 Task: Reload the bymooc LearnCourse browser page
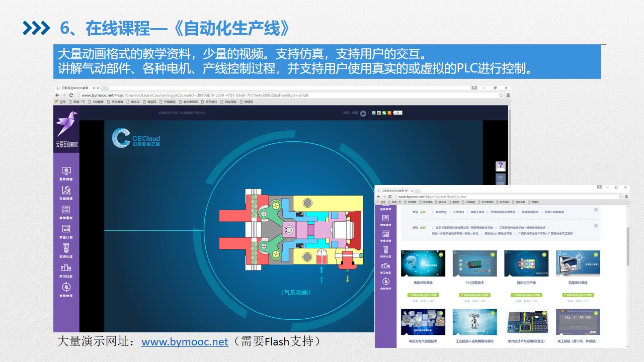pos(71,95)
